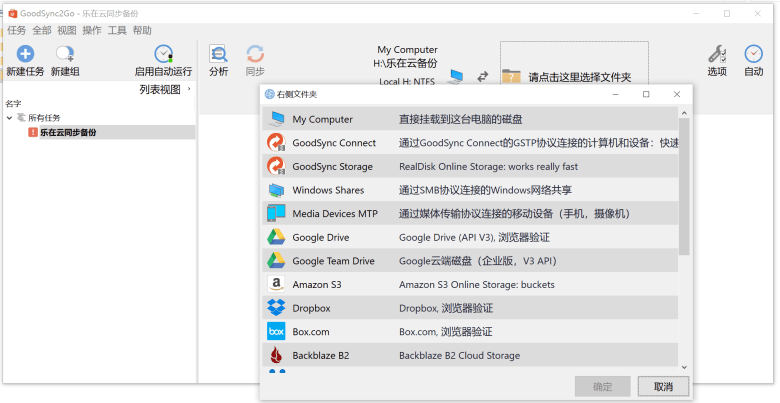Viewport: 780px width, 403px height.
Task: Maximize the 右侧文件夹 dialog
Action: tap(646, 94)
